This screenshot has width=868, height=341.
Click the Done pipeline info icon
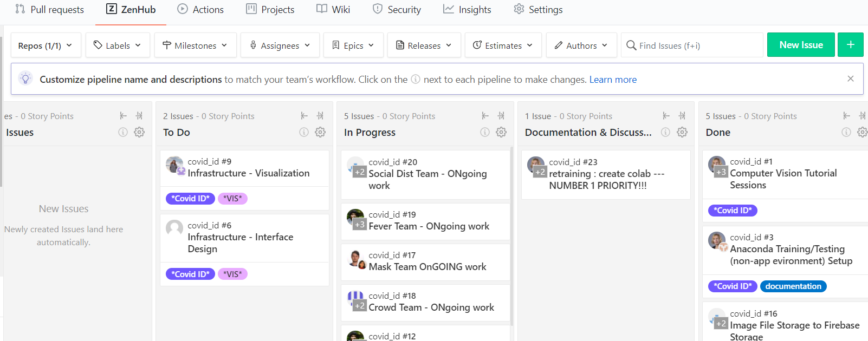(x=846, y=132)
